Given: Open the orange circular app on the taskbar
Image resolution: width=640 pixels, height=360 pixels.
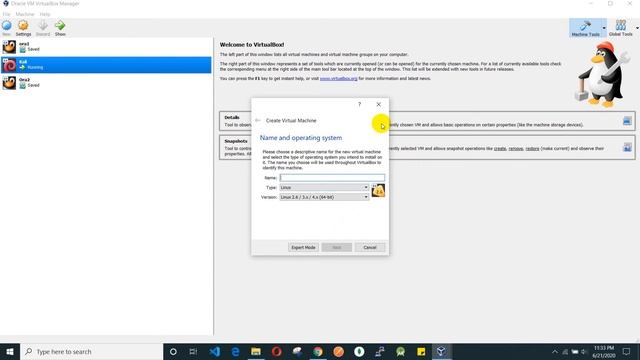Looking at the screenshot, I should [x=338, y=351].
